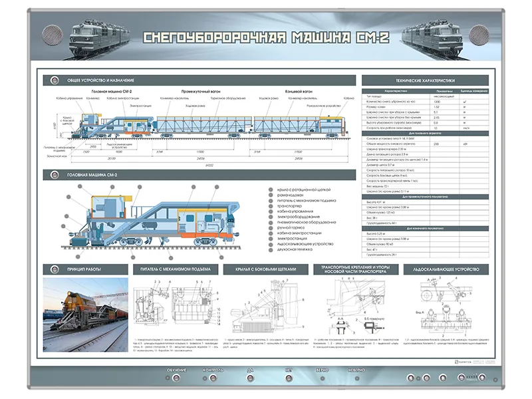
Task: Click the Для конечного полувагона table subheader
Action: 425,228
